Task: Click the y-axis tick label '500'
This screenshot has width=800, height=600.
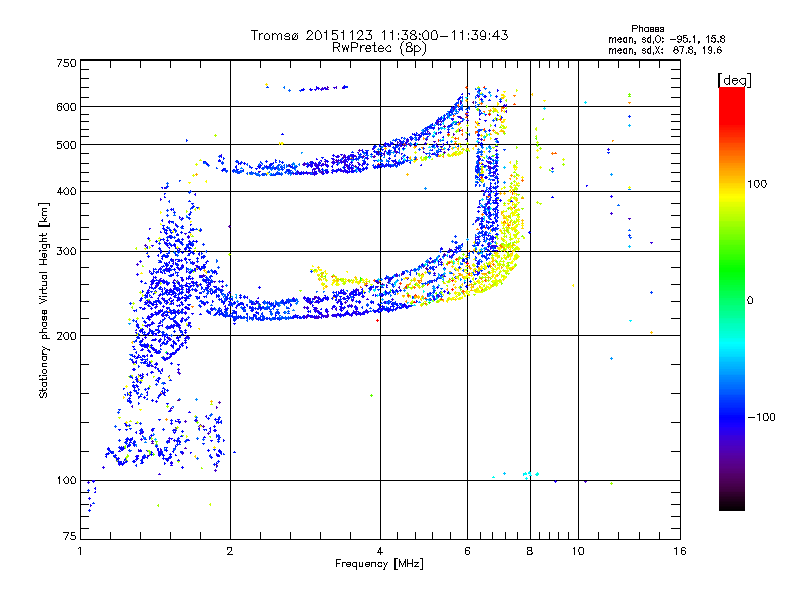Action: pos(67,145)
